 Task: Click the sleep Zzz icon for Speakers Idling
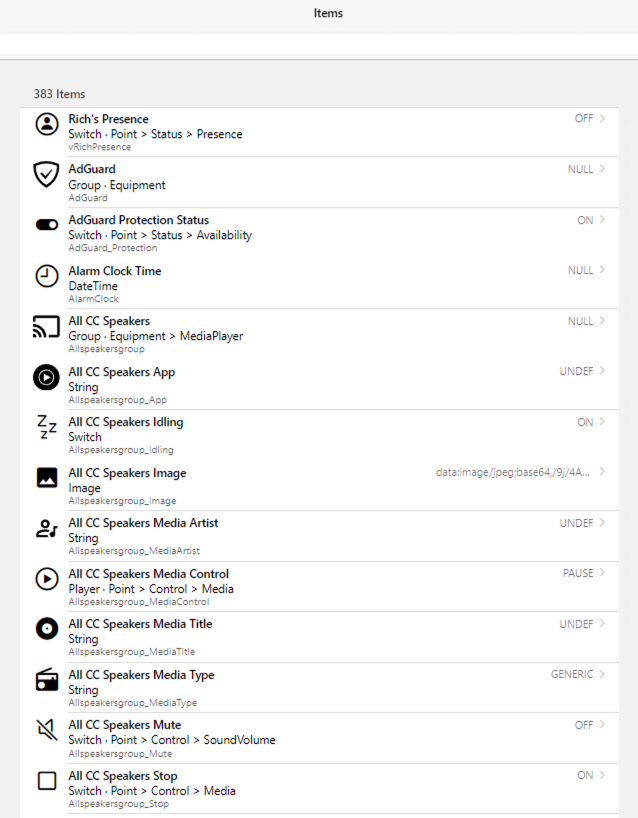coord(47,428)
